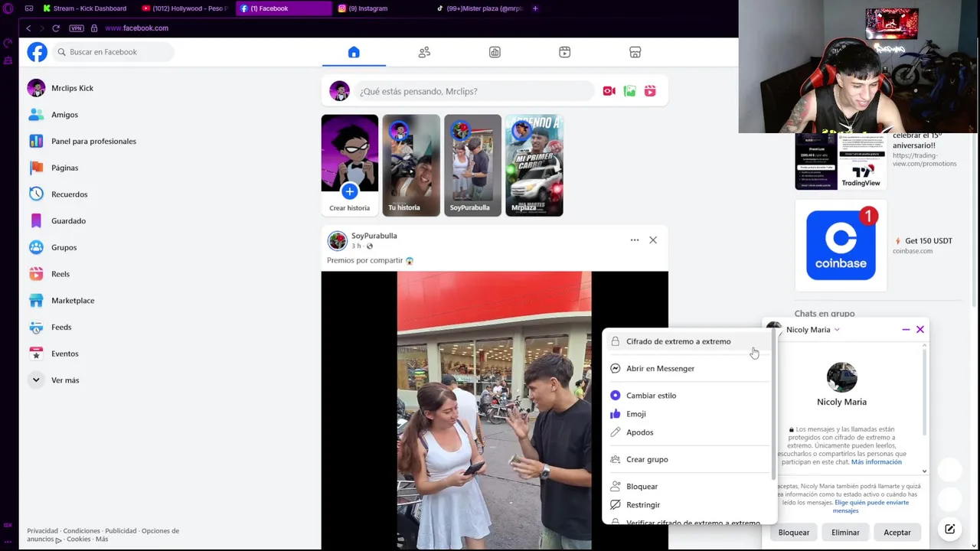The height and width of the screenshot is (551, 980).
Task: Open Crear historia card
Action: 350,165
